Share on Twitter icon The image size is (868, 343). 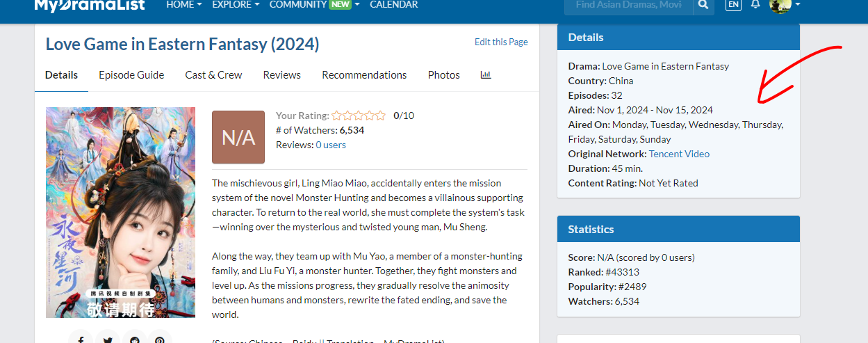(107, 339)
